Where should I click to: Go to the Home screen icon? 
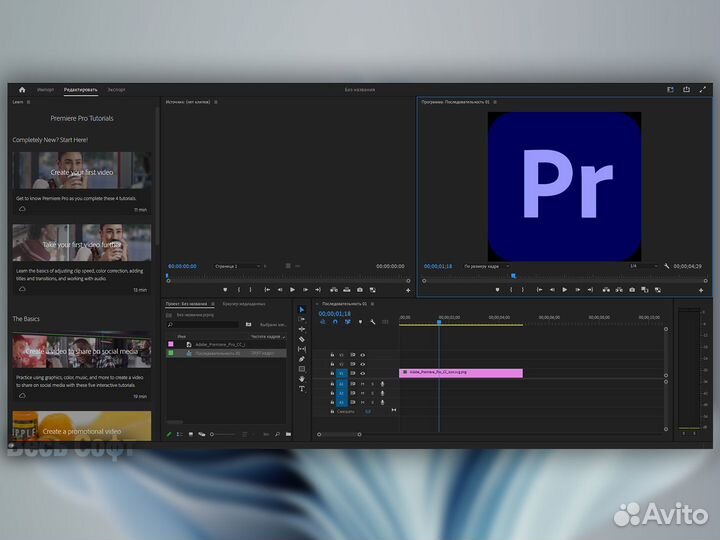pos(22,90)
